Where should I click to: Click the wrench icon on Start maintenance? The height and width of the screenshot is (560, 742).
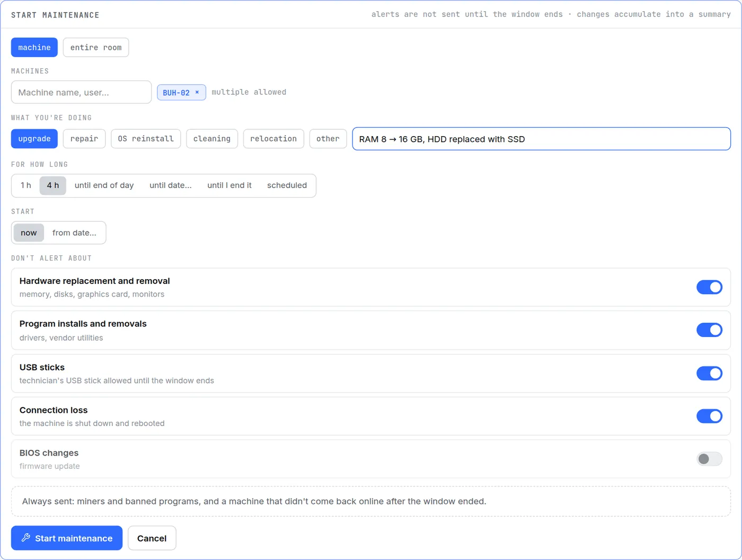(25, 538)
